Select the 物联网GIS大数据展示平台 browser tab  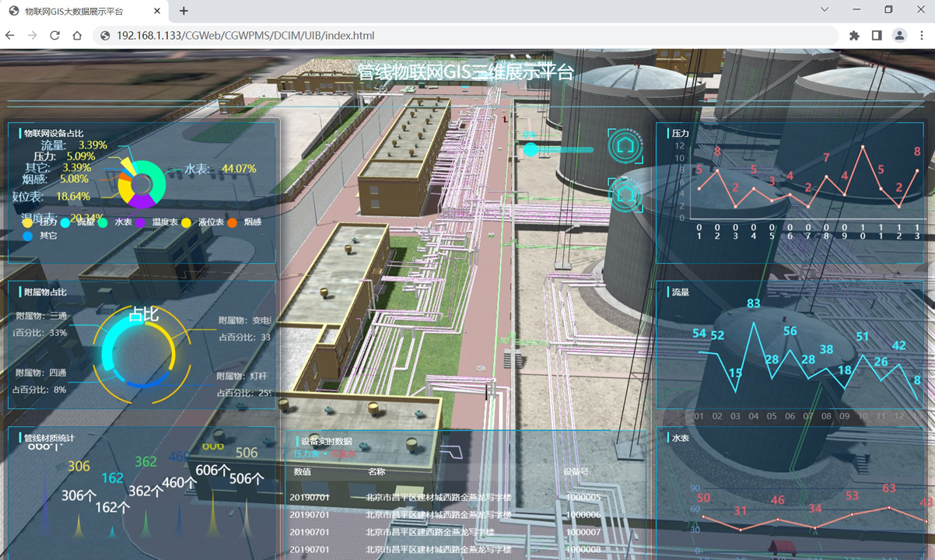point(85,11)
